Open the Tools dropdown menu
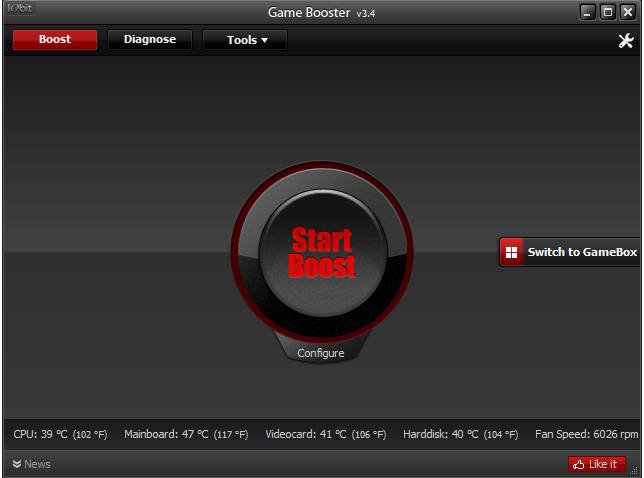The width and height of the screenshot is (644, 478). tap(245, 40)
